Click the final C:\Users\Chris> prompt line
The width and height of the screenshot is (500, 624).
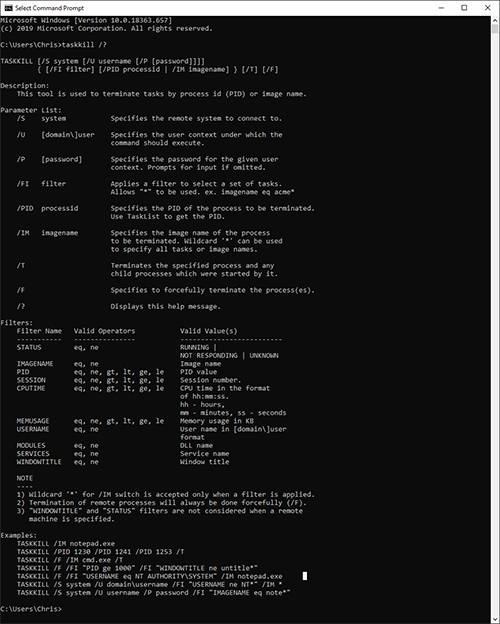coord(31,609)
